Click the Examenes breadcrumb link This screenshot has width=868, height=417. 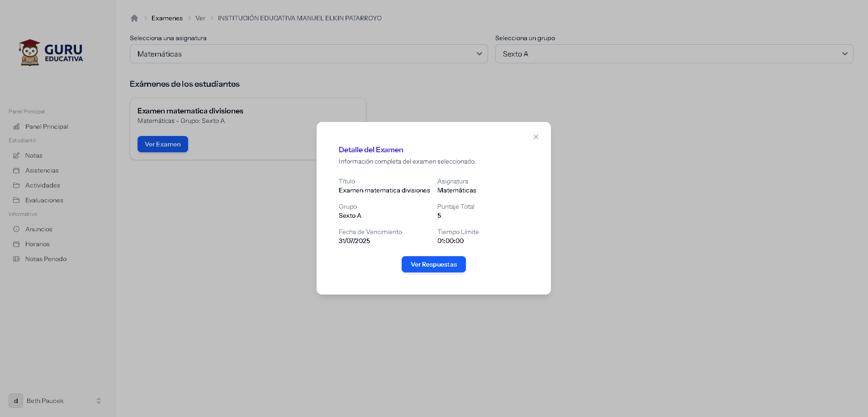tap(167, 18)
